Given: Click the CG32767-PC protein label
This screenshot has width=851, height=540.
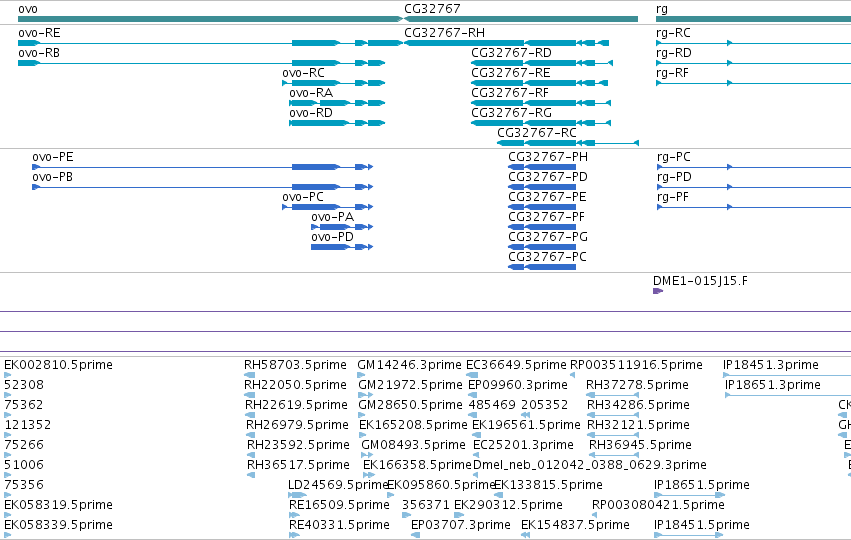Looking at the screenshot, I should (548, 258).
